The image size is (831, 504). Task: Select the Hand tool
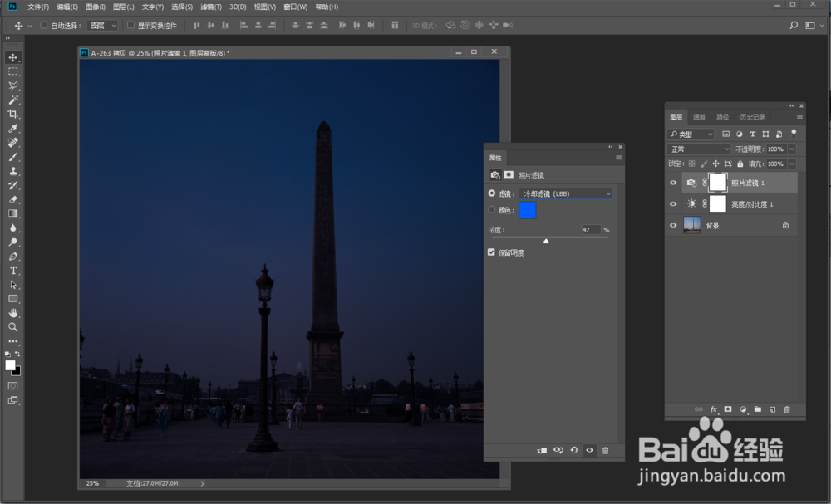coord(13,313)
